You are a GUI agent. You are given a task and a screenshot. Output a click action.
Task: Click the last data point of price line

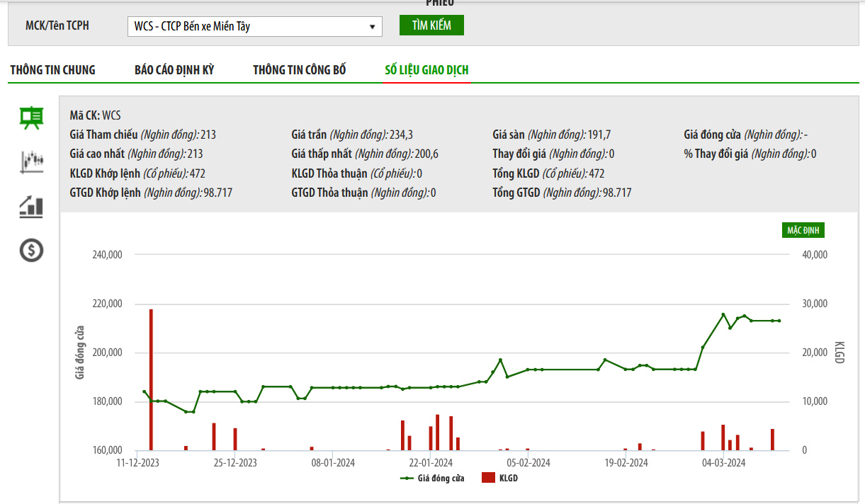(x=779, y=321)
